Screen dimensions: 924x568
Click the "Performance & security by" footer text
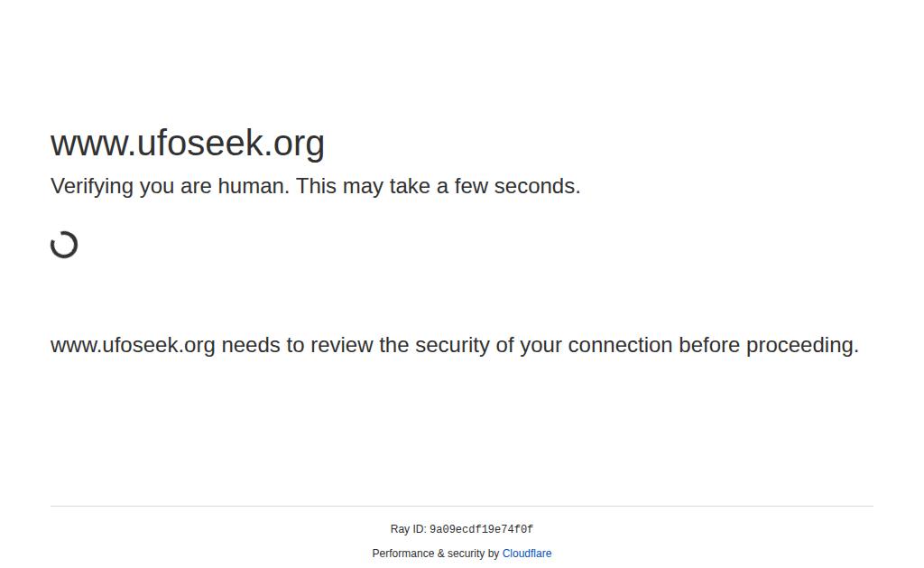click(x=436, y=554)
